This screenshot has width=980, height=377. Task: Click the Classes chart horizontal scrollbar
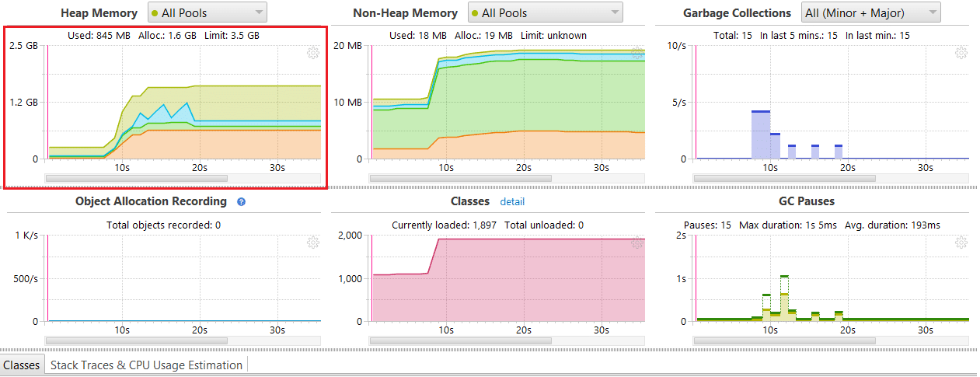(460, 340)
